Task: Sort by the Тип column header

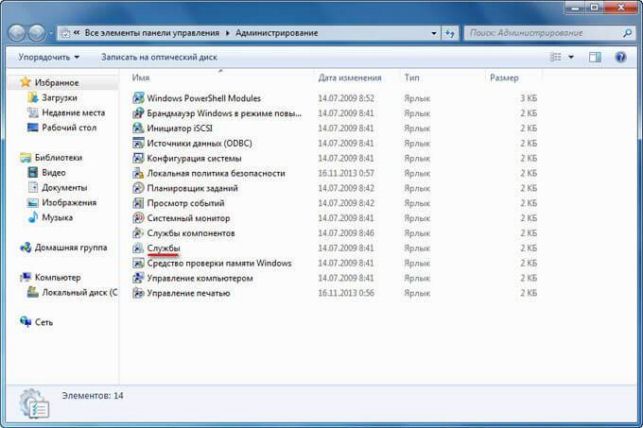Action: coord(412,77)
